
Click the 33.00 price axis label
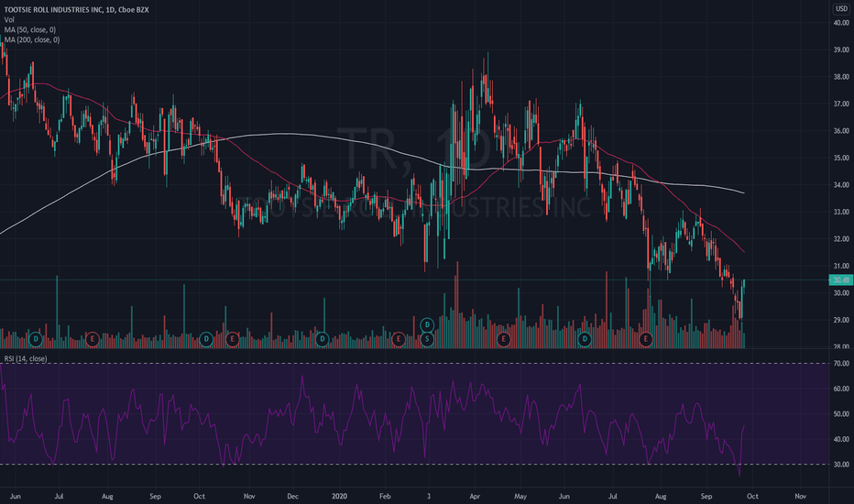pyautogui.click(x=841, y=212)
